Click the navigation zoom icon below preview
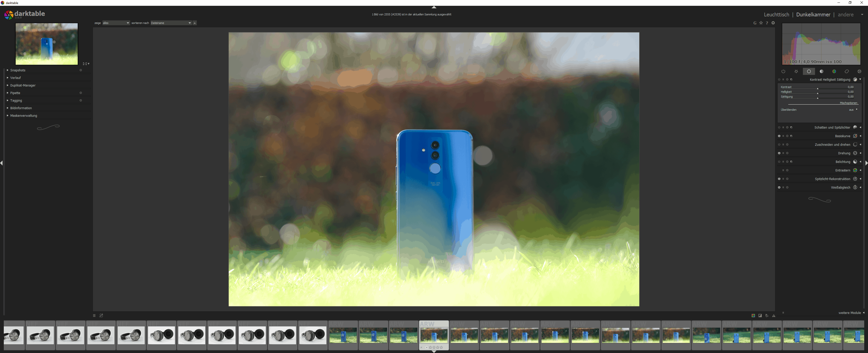 point(86,64)
